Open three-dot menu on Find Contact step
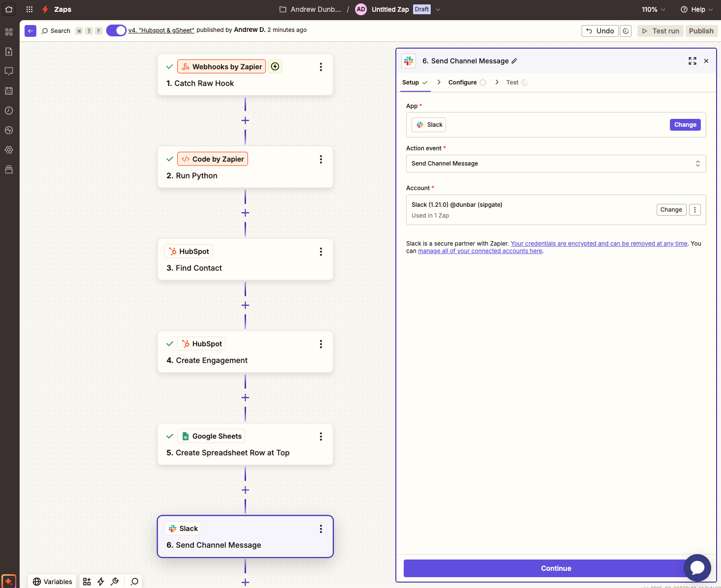The height and width of the screenshot is (588, 721). [321, 252]
